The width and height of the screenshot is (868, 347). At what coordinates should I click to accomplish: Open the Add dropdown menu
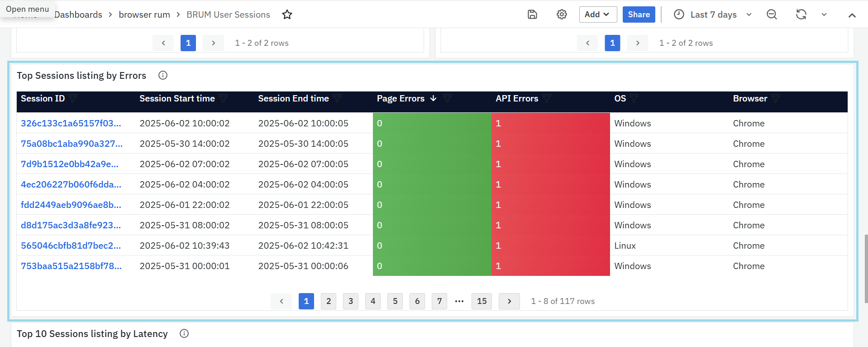click(x=597, y=14)
